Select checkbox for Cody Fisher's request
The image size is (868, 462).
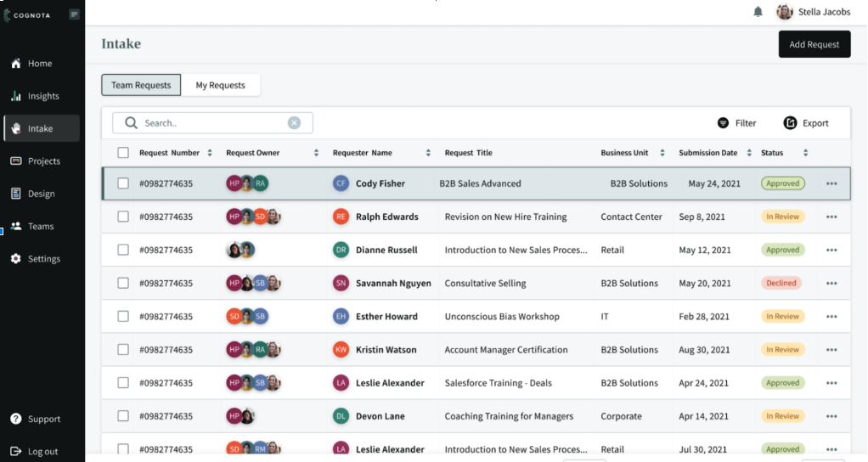123,183
